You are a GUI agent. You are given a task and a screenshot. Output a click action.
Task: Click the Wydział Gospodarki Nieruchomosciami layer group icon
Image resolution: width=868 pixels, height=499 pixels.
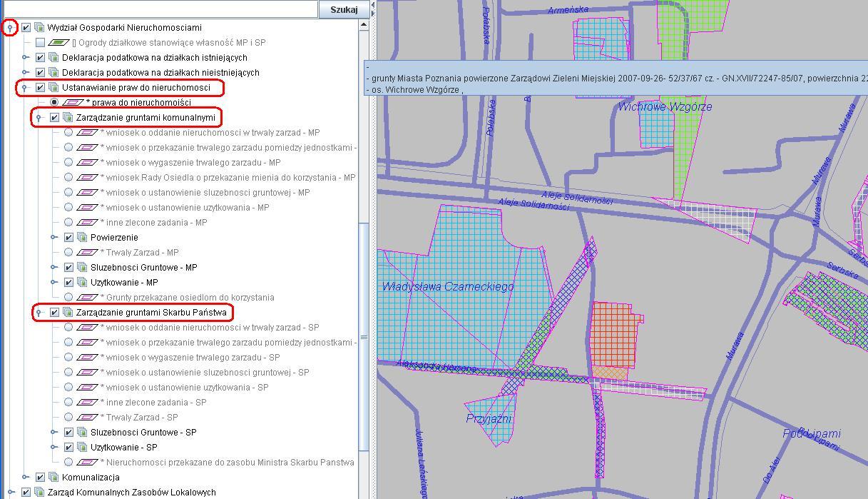tap(39, 28)
